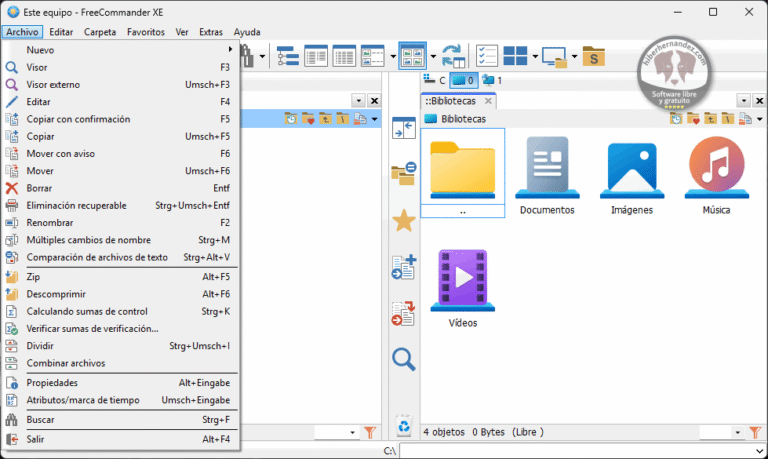Choose Descomprimir from the Archivo menu
The width and height of the screenshot is (768, 459).
pos(120,294)
